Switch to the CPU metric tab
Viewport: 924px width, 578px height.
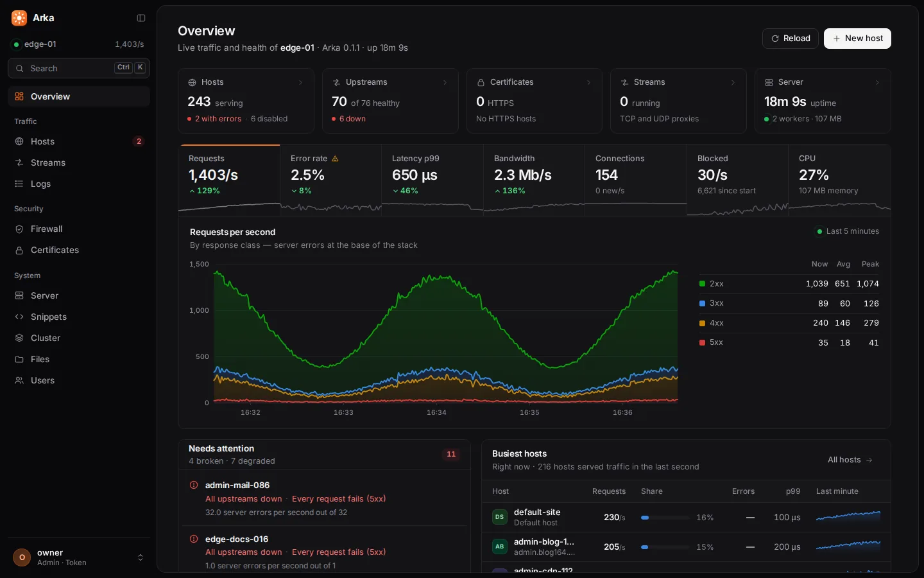click(839, 180)
